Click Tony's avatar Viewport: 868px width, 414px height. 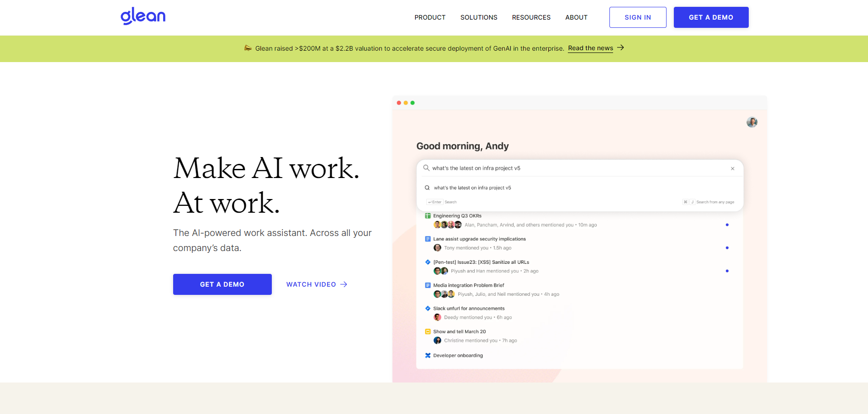click(x=437, y=248)
